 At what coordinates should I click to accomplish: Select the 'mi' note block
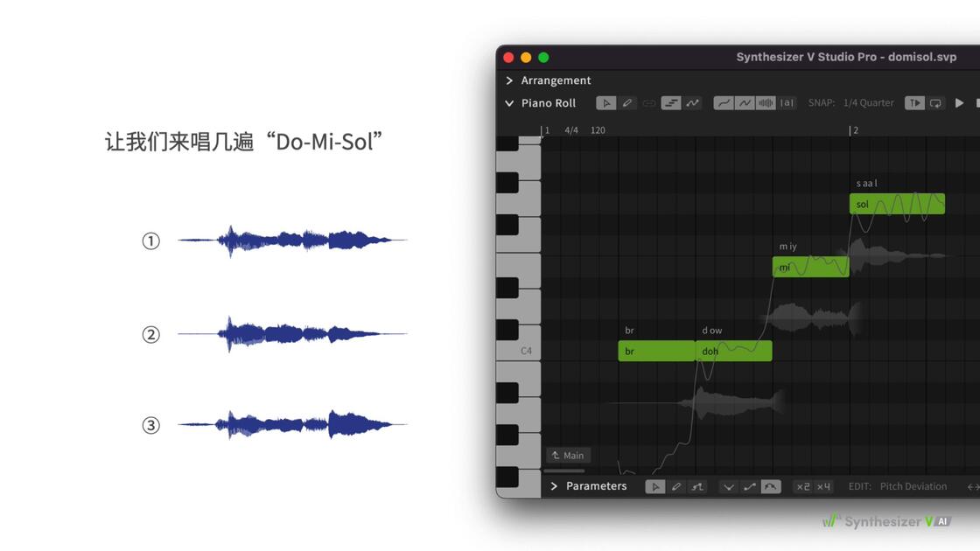(x=810, y=267)
